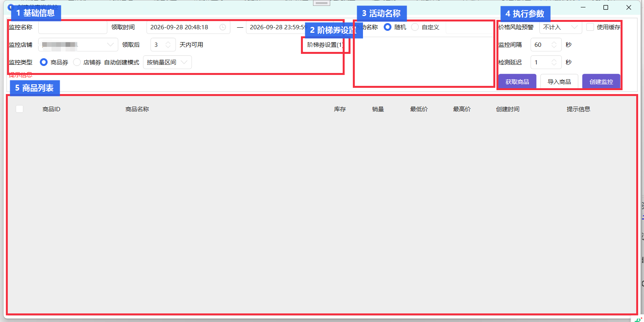The width and height of the screenshot is (644, 322).
Task: Click the 最低价 column header
Action: tap(419, 109)
